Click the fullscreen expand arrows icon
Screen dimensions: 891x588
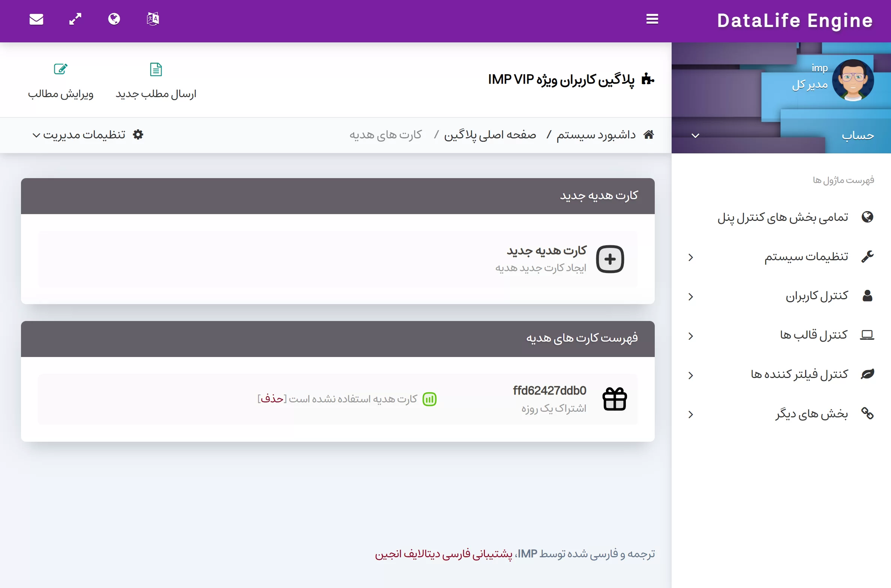coord(75,19)
